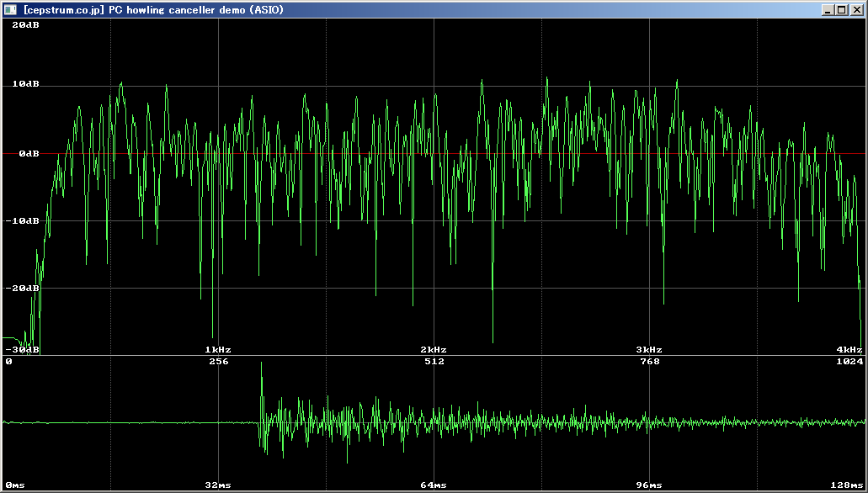
Task: Click the '-30dB' axis label
Action: pyautogui.click(x=22, y=350)
